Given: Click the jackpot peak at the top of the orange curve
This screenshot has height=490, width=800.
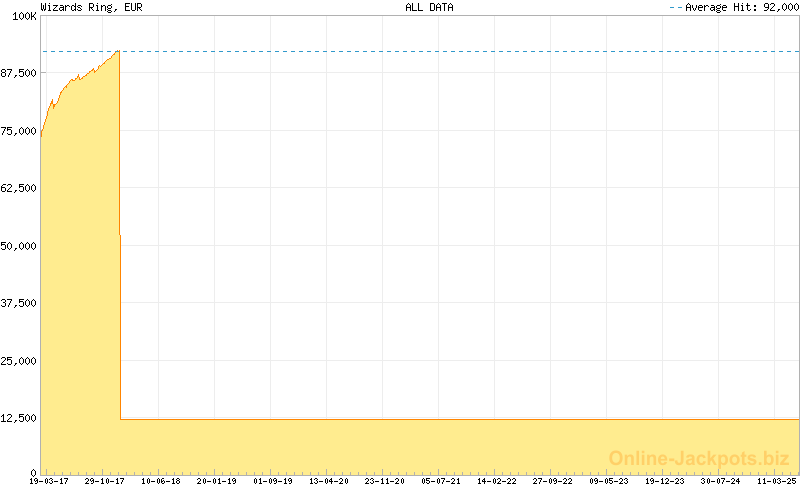Looking at the screenshot, I should [x=119, y=51].
